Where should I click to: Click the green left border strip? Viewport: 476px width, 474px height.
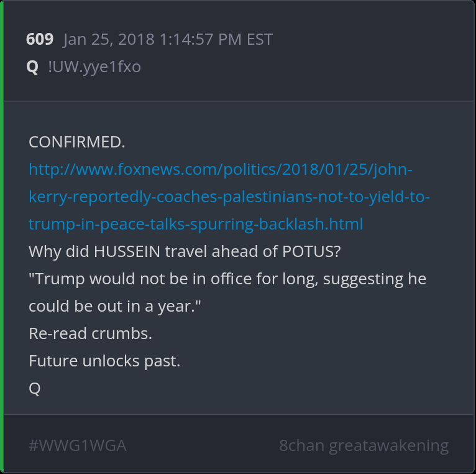(x=2, y=236)
